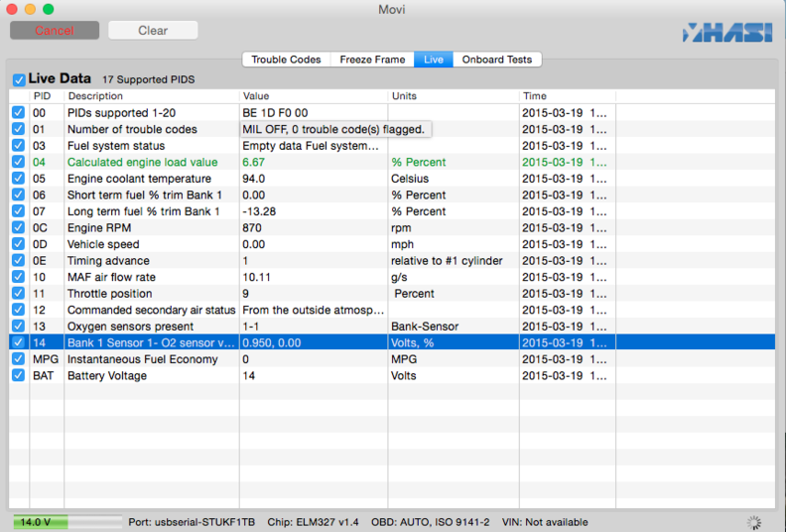Disable the Vehicle speed PID checkbox

coord(19,244)
